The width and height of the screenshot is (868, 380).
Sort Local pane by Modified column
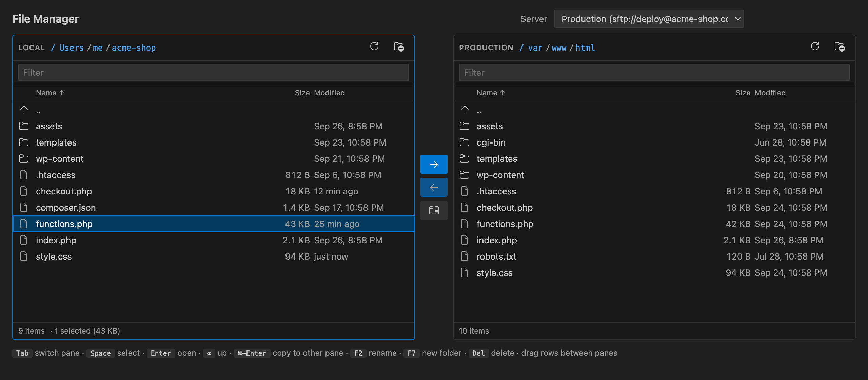(x=329, y=93)
